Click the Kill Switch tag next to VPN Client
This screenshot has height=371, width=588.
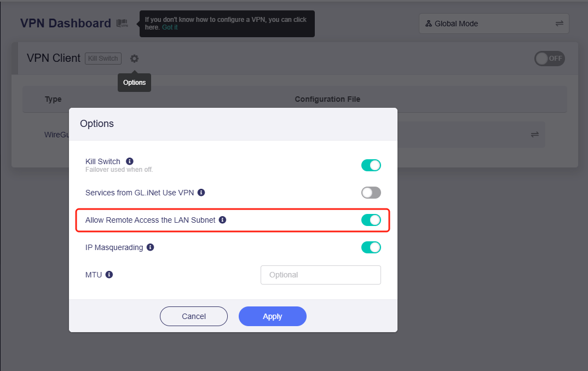tap(103, 59)
